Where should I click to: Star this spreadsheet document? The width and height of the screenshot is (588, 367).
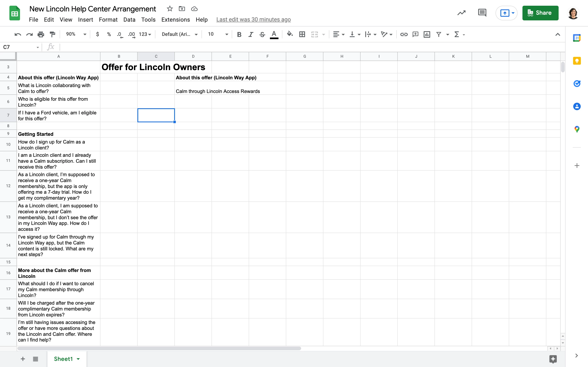point(170,9)
